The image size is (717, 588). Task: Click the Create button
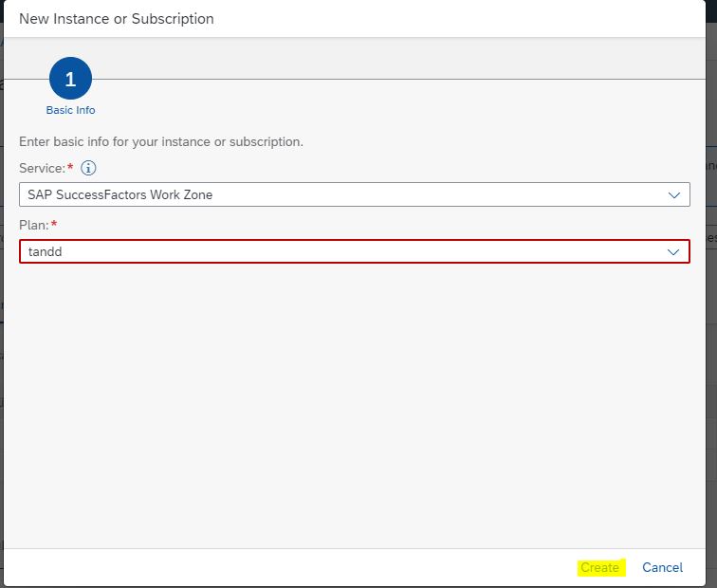point(599,567)
